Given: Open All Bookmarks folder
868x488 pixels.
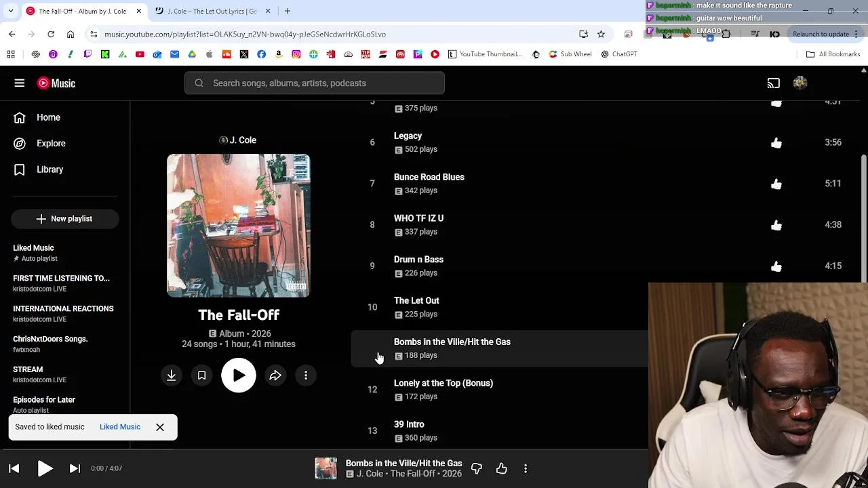Looking at the screenshot, I should click(x=833, y=54).
